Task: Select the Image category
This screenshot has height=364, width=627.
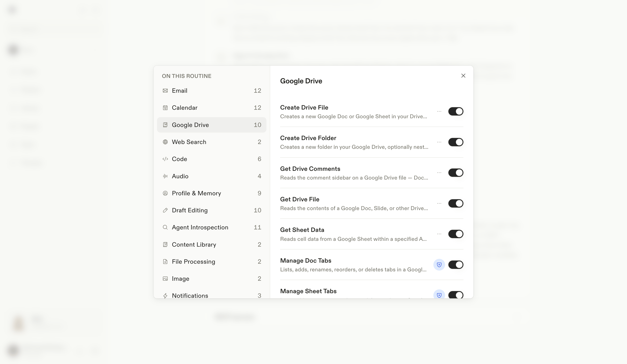Action: pos(212,279)
